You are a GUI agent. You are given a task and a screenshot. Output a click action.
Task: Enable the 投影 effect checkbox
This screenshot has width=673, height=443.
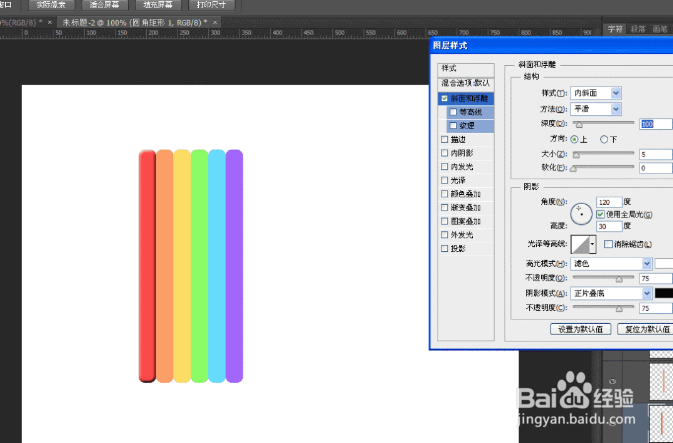pos(444,249)
